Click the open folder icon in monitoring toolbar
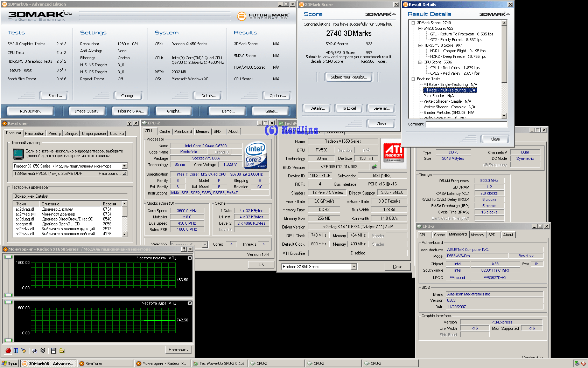This screenshot has width=588, height=368. [x=62, y=350]
